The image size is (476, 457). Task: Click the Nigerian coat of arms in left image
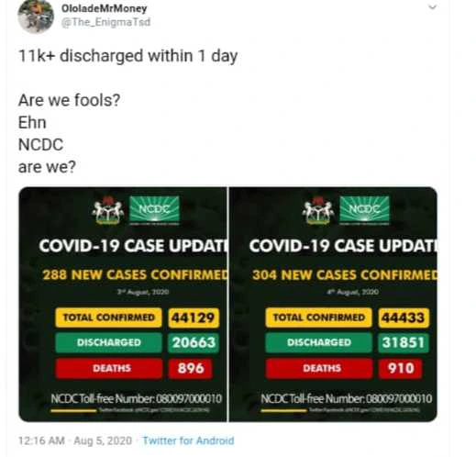108,210
